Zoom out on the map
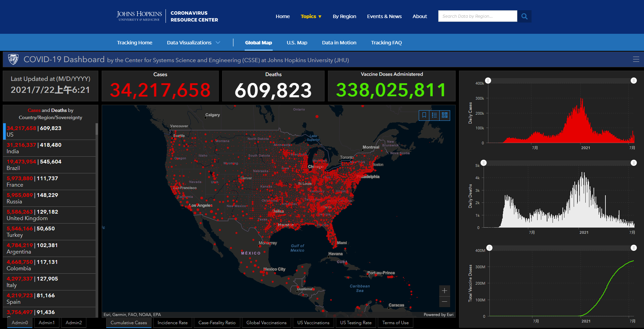This screenshot has width=644, height=329. coord(444,302)
